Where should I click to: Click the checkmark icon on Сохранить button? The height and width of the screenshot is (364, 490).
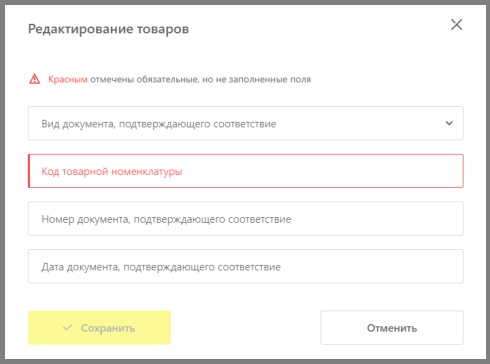click(68, 328)
